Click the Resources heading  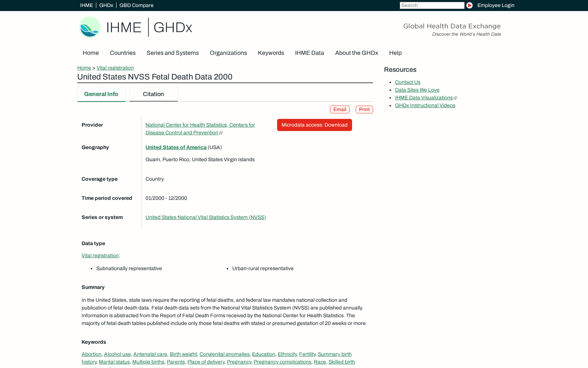click(x=400, y=70)
